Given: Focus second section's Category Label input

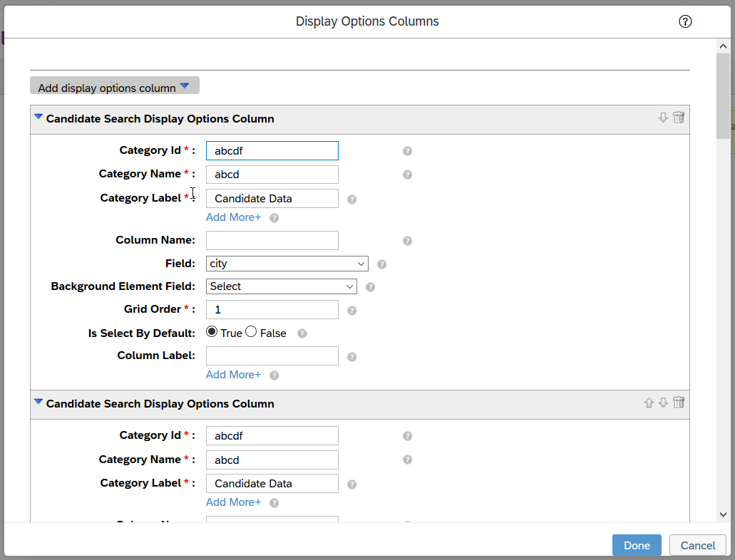Looking at the screenshot, I should point(272,484).
